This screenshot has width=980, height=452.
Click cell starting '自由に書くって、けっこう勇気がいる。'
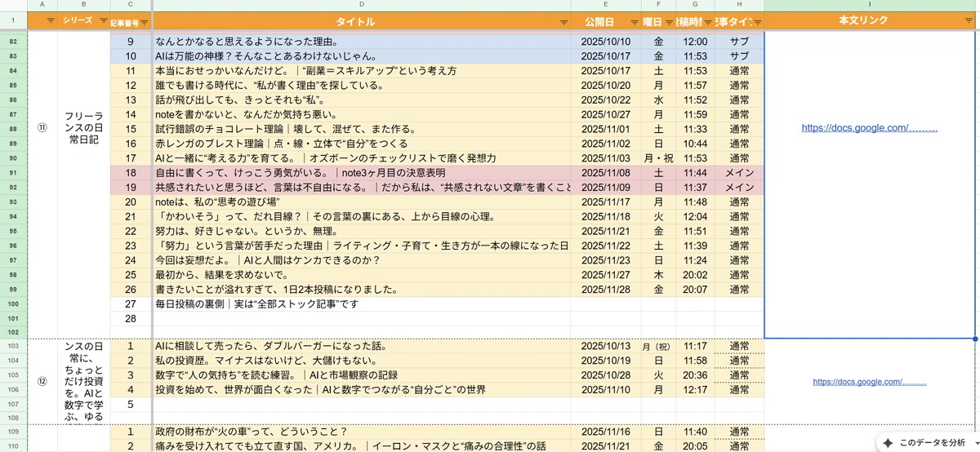pos(361,173)
